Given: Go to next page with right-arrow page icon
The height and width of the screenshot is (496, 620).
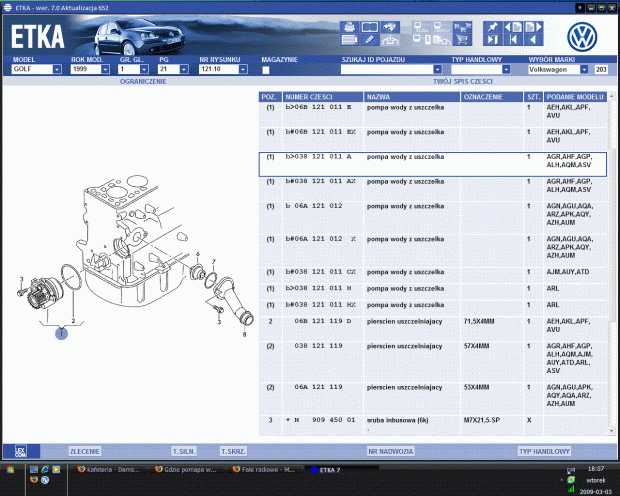Looking at the screenshot, I should point(533,27).
